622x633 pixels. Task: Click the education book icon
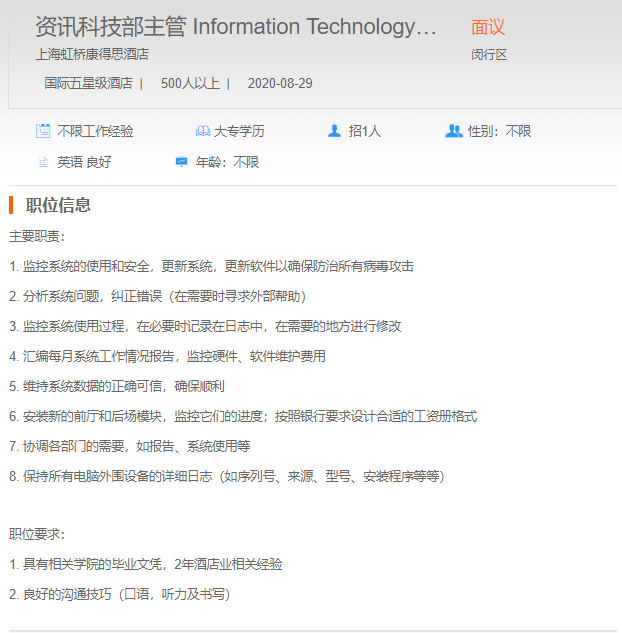pyautogui.click(x=203, y=131)
